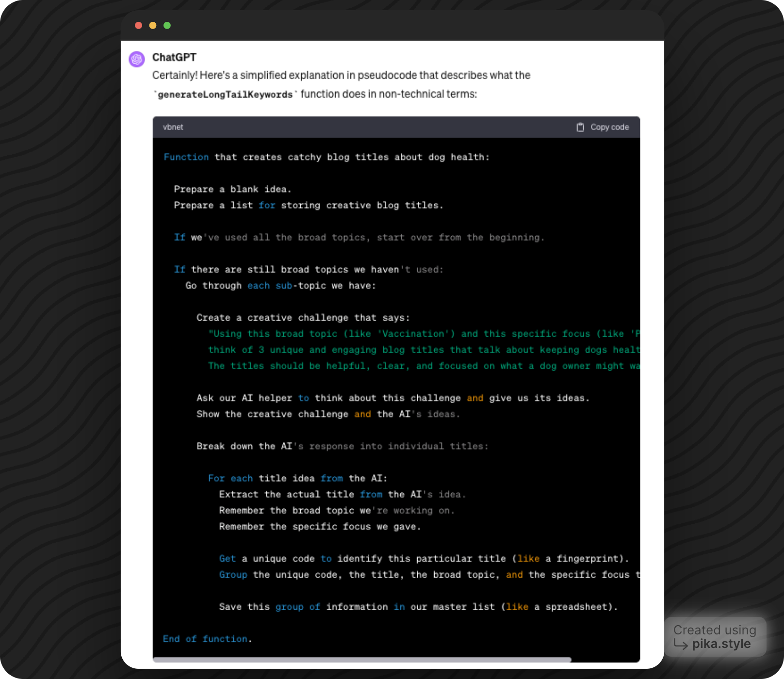The width and height of the screenshot is (784, 679).
Task: Click the "vbnet" language label
Action: tap(173, 127)
